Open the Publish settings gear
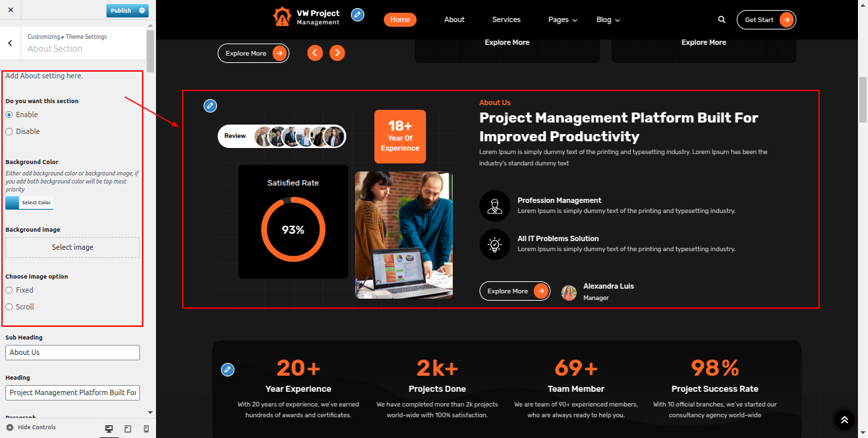868x438 pixels. click(x=142, y=11)
